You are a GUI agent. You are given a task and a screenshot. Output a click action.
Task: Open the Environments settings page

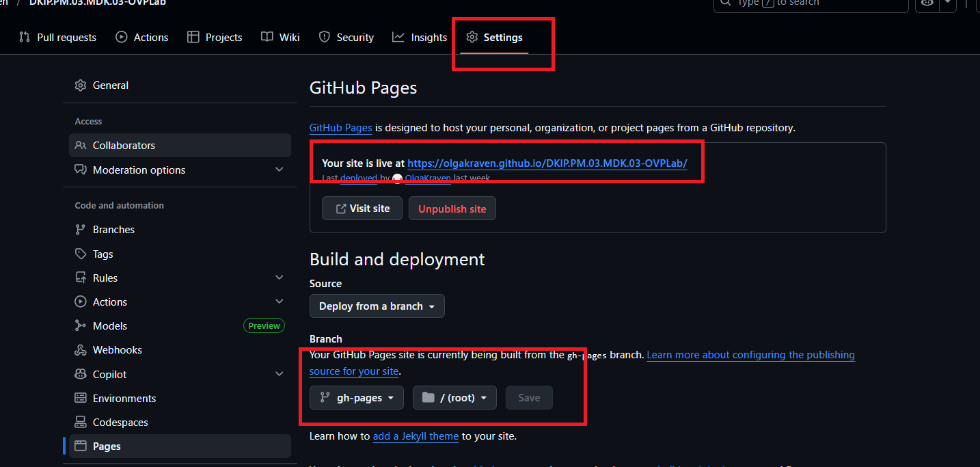tap(180, 399)
